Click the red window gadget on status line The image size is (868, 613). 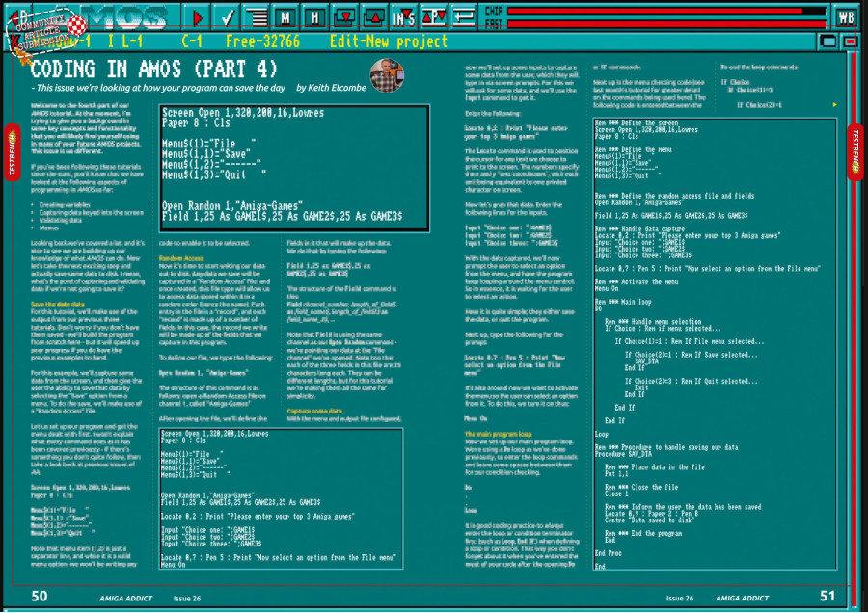point(851,41)
